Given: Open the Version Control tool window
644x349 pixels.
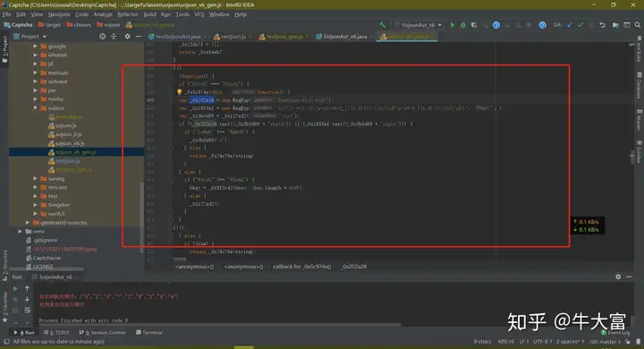Looking at the screenshot, I should pyautogui.click(x=102, y=333).
